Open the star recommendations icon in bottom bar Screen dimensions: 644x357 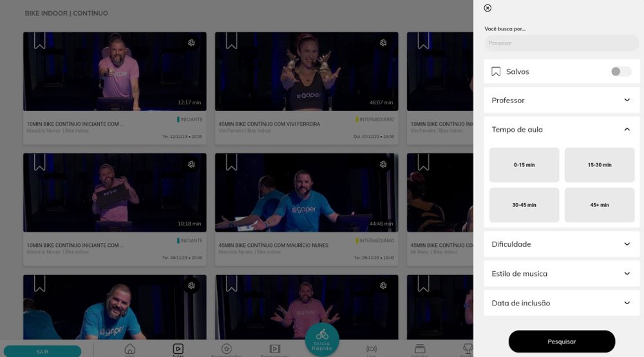(x=226, y=349)
